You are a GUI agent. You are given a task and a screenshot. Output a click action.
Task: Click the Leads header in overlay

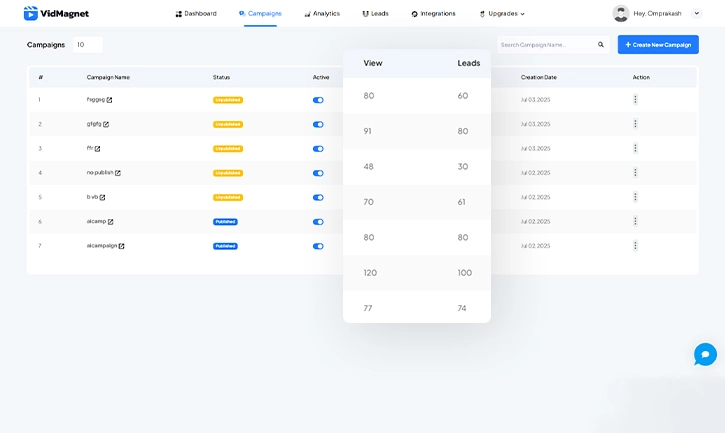click(469, 63)
